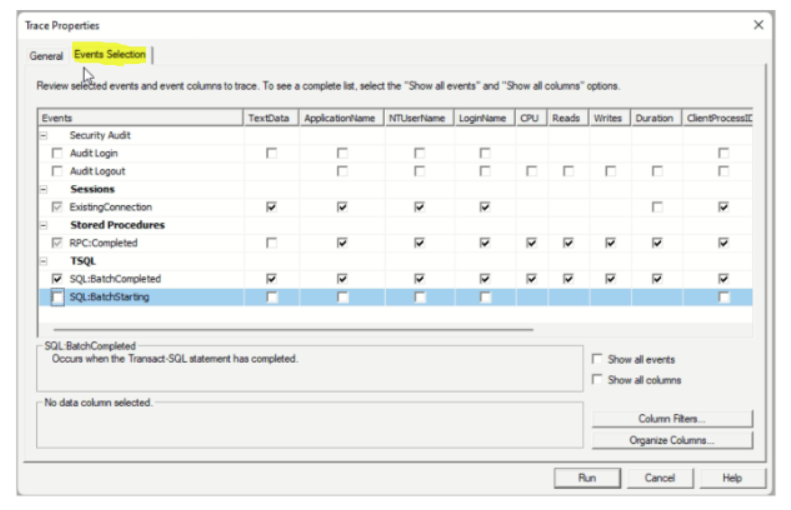Check NTUserName for Audit Login

[419, 153]
